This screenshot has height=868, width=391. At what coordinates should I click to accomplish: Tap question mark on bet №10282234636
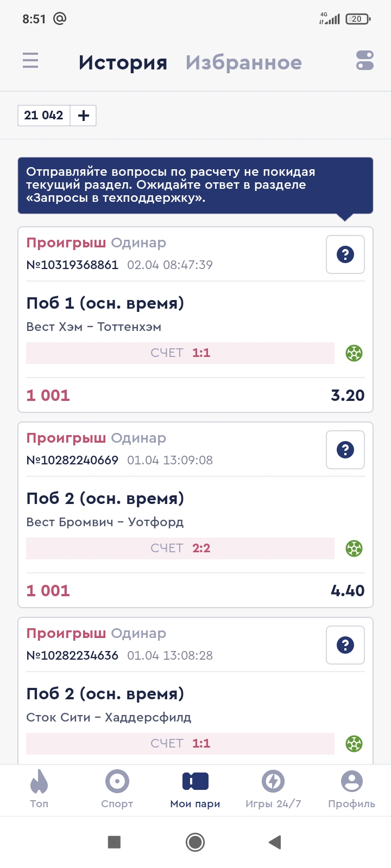coord(345,645)
